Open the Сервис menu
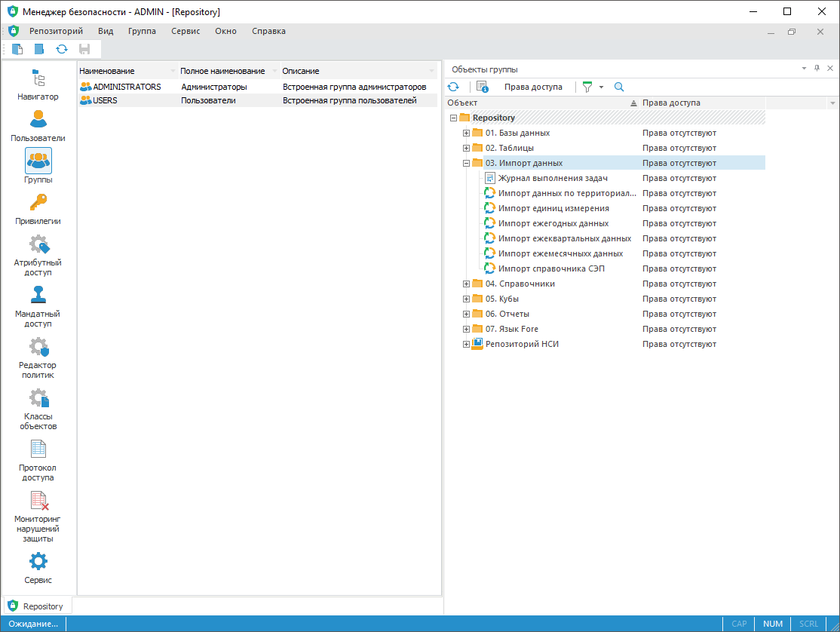 [185, 31]
